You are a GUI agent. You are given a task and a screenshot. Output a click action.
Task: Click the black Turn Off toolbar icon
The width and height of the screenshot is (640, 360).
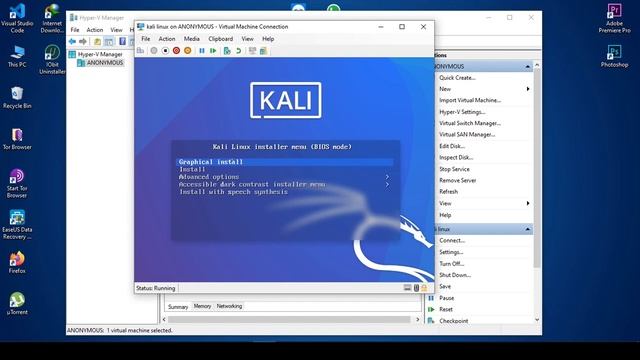click(165, 51)
